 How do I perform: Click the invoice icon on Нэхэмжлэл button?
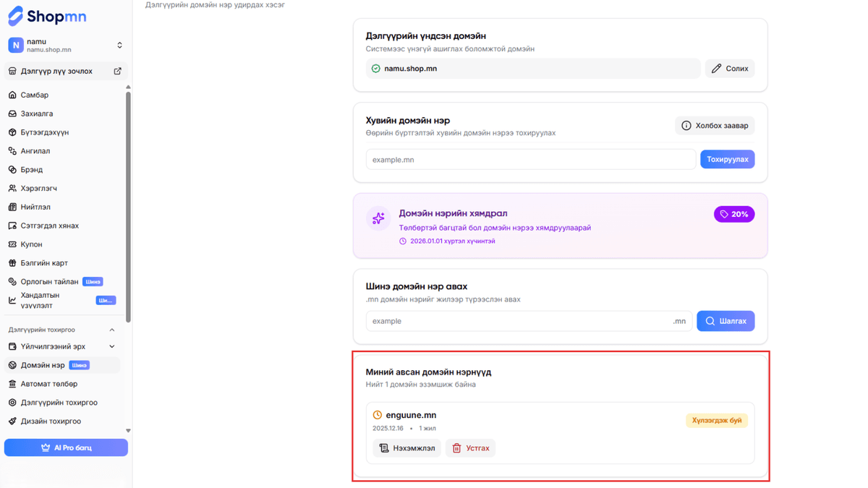[384, 448]
